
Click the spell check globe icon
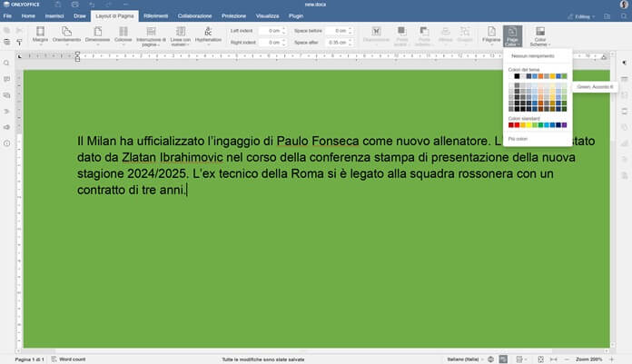coord(490,359)
